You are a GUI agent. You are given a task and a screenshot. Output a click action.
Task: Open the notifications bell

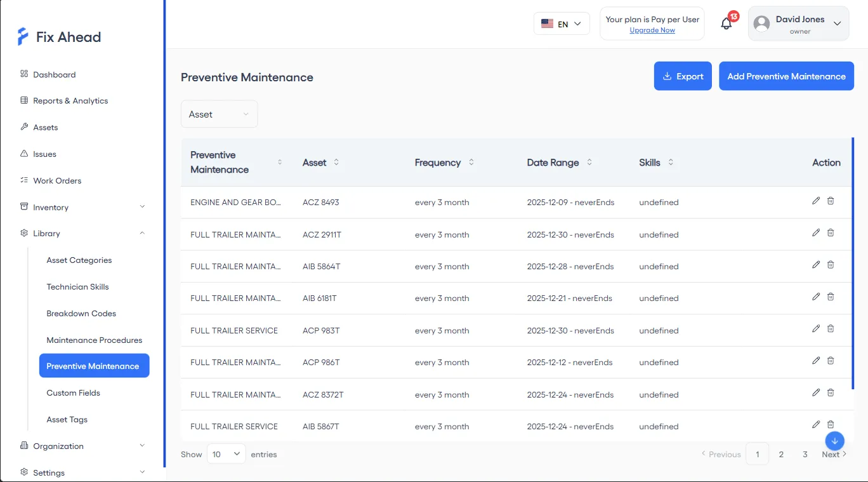click(x=726, y=23)
